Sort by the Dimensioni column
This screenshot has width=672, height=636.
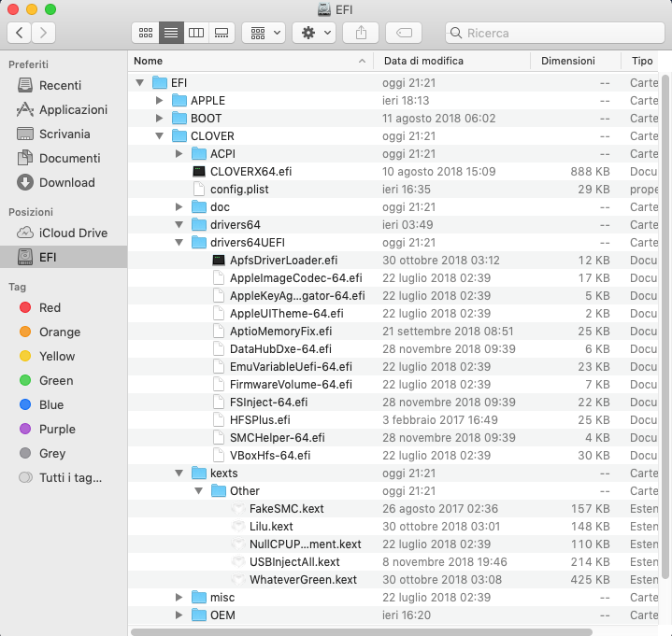point(576,61)
